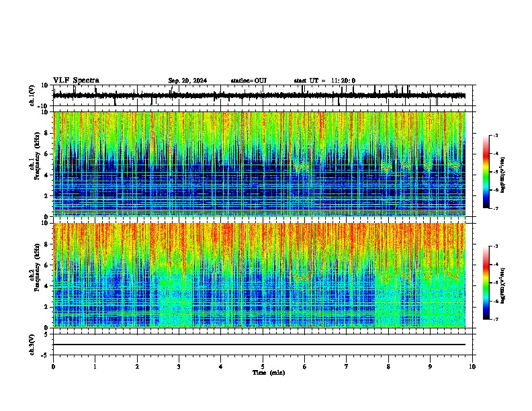This screenshot has height=411, width=532.
Task: Click the VLF Spectra title text
Action: point(76,81)
